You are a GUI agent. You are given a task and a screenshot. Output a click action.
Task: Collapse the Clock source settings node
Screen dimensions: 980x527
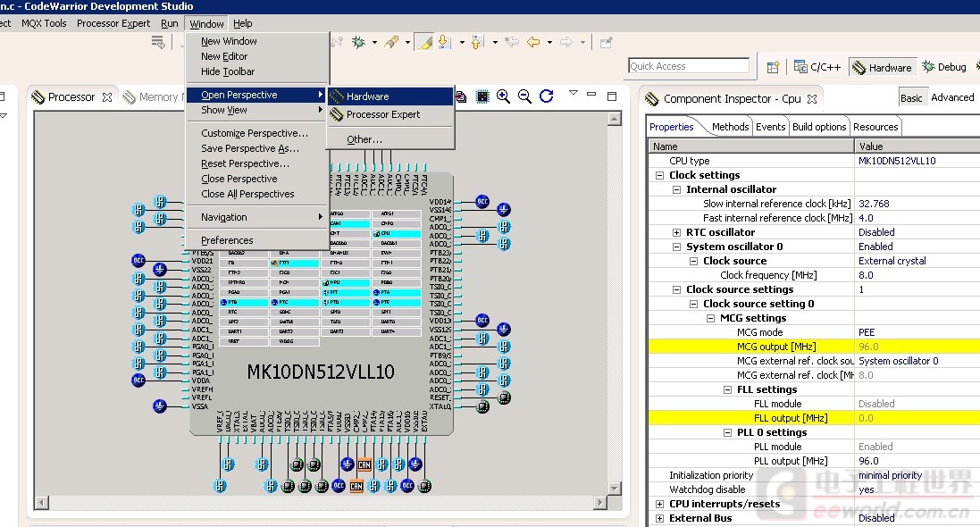coord(676,290)
